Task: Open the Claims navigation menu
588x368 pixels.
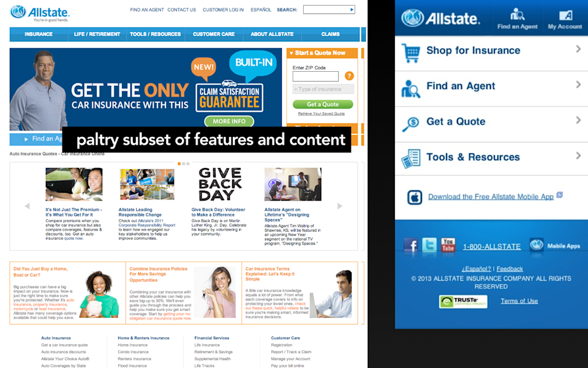Action: pos(330,34)
